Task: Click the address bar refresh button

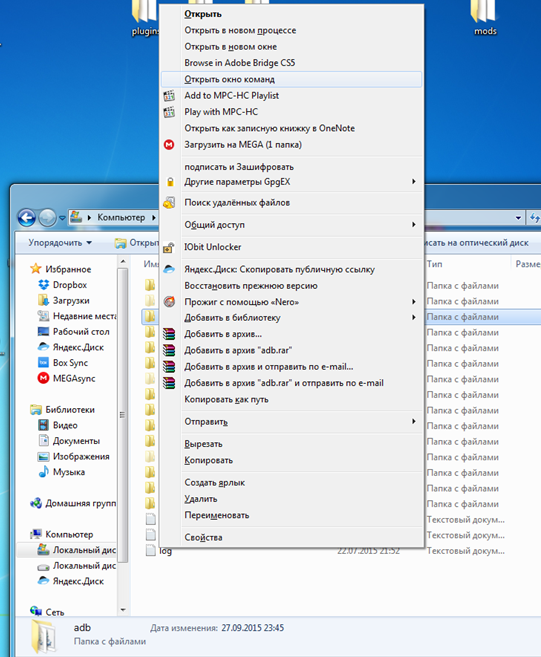Action: pyautogui.click(x=534, y=217)
